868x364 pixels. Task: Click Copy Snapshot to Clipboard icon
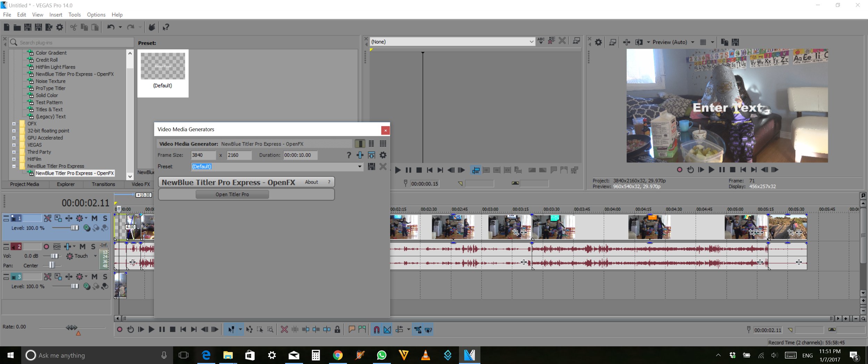pyautogui.click(x=725, y=42)
